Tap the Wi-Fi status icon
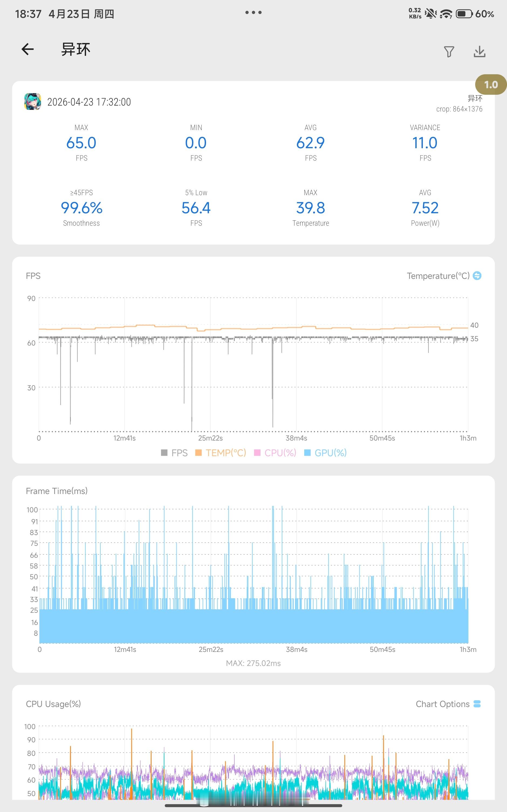507x812 pixels. pyautogui.click(x=446, y=14)
